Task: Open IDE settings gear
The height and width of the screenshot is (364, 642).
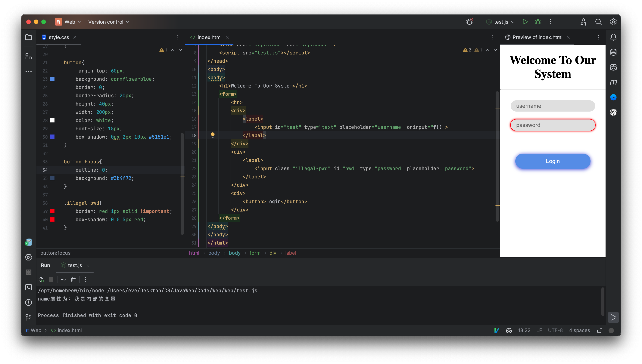Action: tap(613, 22)
